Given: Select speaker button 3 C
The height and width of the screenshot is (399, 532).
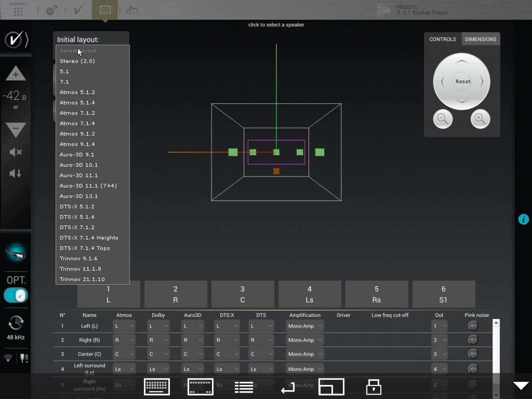Looking at the screenshot, I should 243,294.
